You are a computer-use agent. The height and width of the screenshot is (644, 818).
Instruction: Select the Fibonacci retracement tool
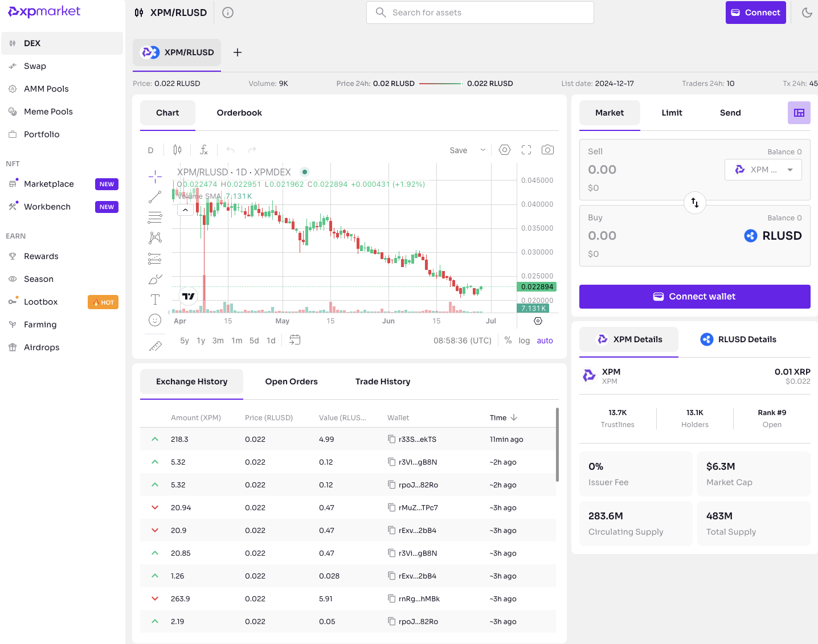click(155, 218)
